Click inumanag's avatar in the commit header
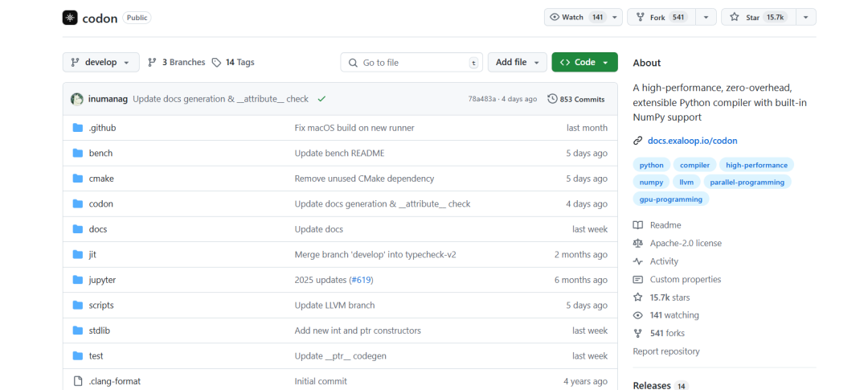Image resolution: width=868 pixels, height=390 pixels. click(x=77, y=99)
